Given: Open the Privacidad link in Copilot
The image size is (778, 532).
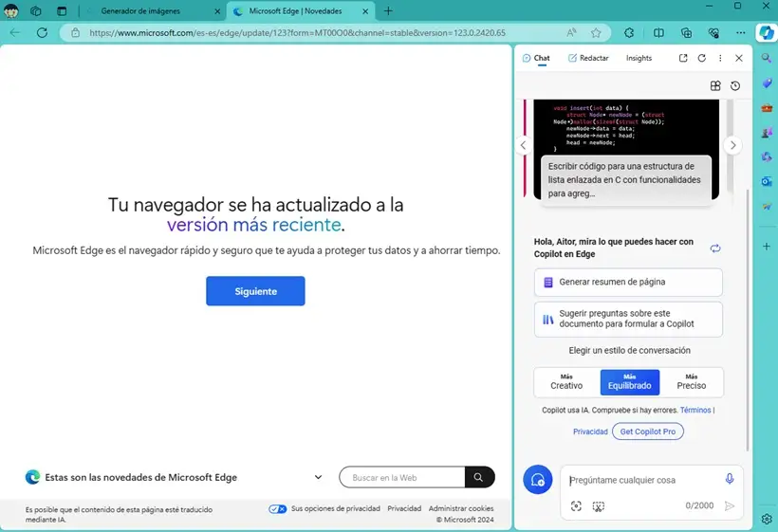Looking at the screenshot, I should click(590, 431).
